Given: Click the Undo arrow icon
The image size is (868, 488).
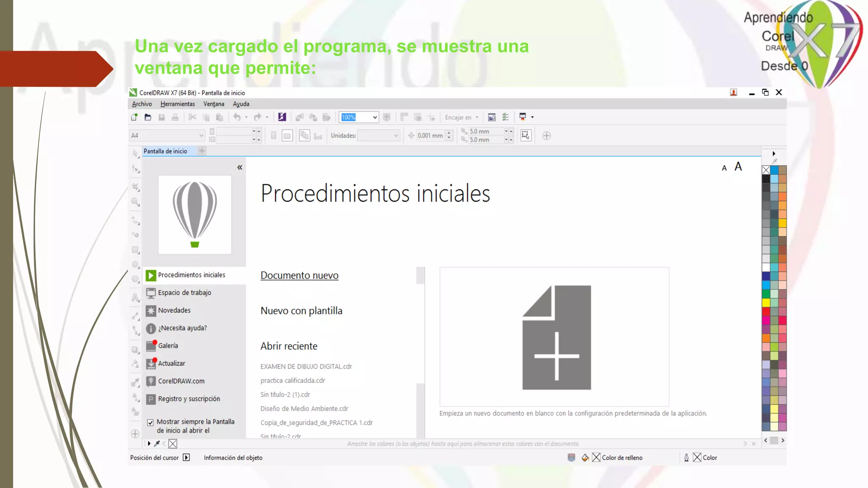Looking at the screenshot, I should click(237, 117).
